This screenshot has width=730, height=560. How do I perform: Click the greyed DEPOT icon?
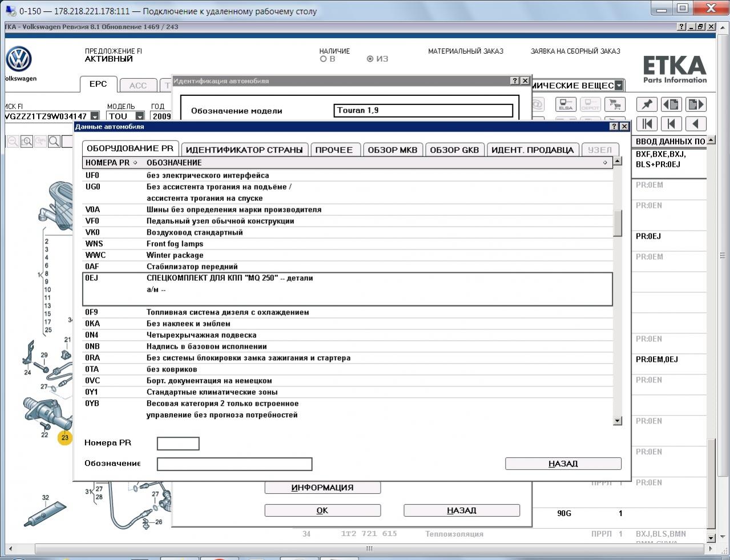click(x=590, y=104)
